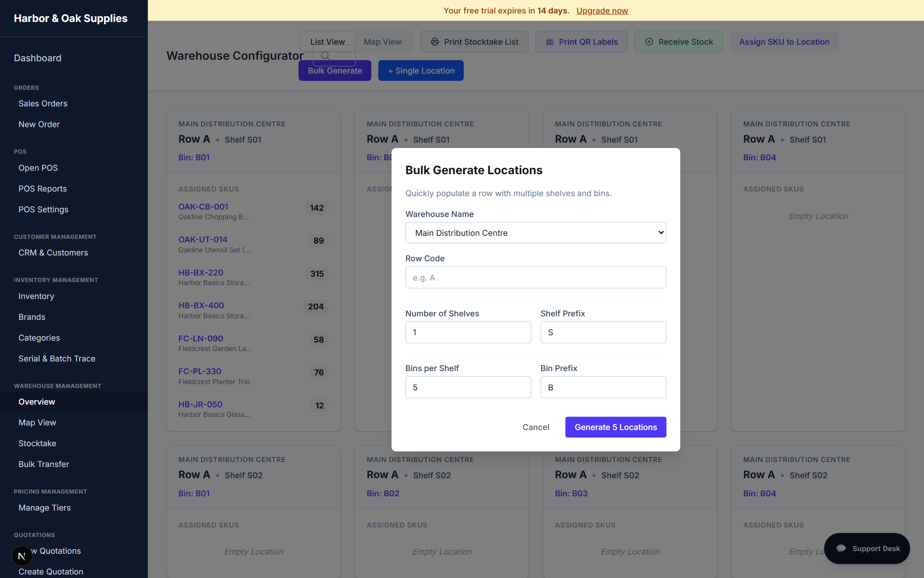
Task: Go to CRM & Customers
Action: 53,252
